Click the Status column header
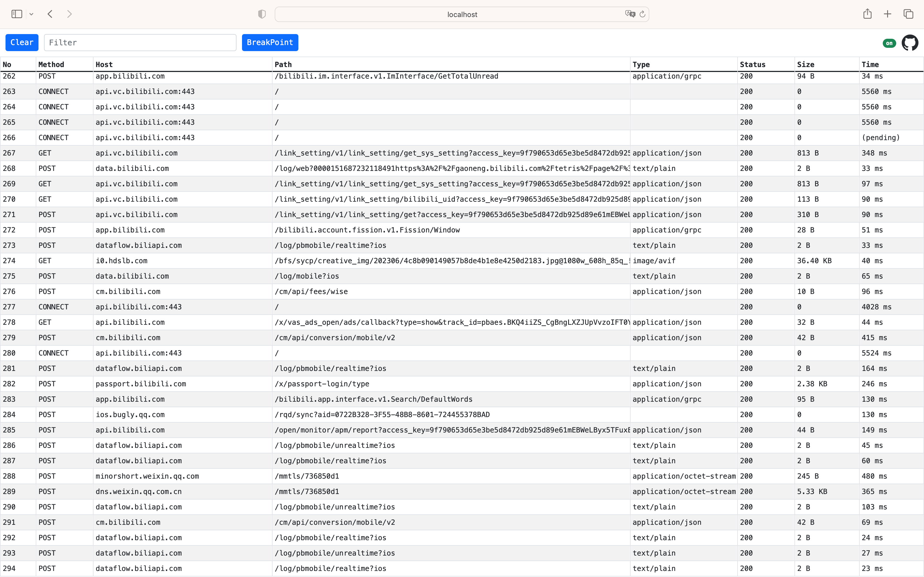 tap(752, 65)
